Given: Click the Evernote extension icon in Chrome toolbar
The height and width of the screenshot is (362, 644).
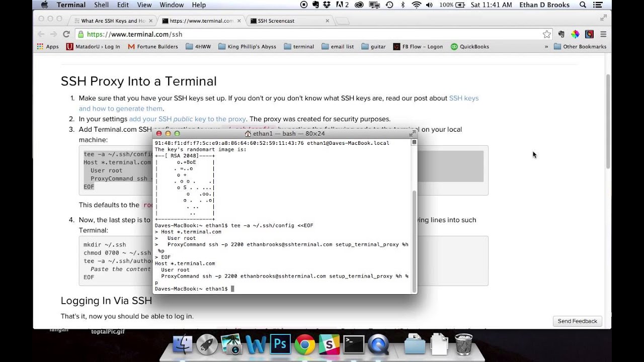Looking at the screenshot, I should [x=561, y=34].
